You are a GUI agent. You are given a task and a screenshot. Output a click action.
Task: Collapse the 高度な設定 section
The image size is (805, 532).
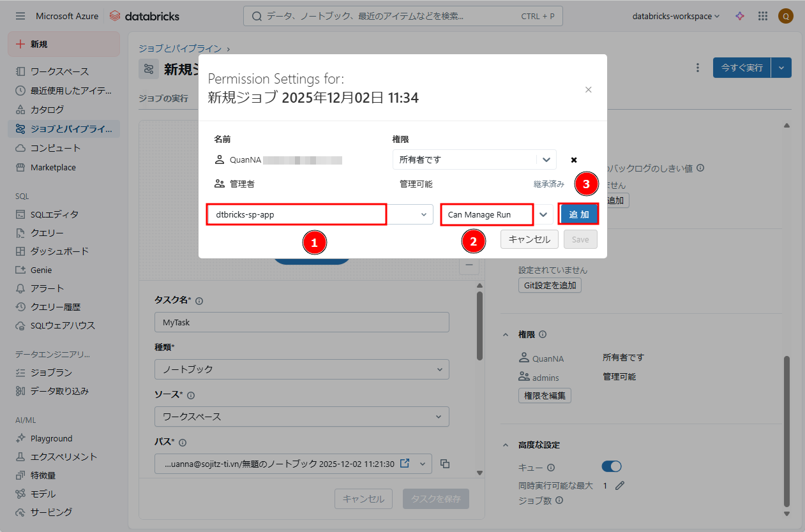(506, 445)
